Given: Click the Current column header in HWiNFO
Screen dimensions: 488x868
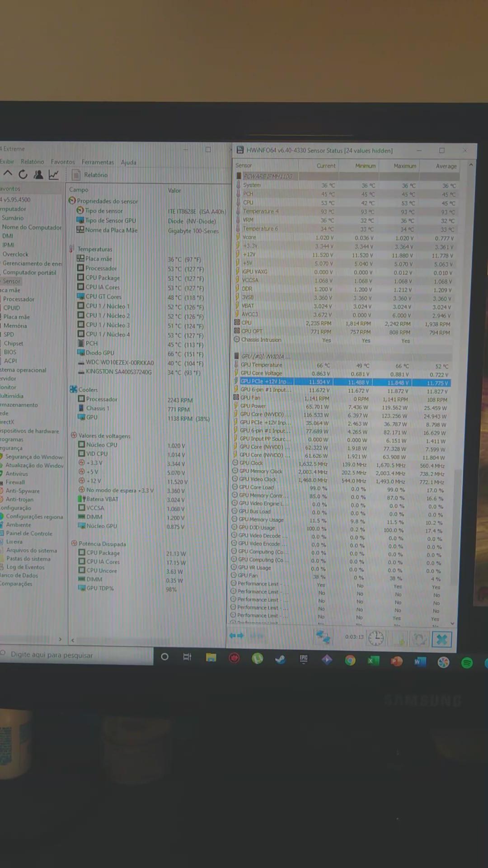Looking at the screenshot, I should coord(326,165).
